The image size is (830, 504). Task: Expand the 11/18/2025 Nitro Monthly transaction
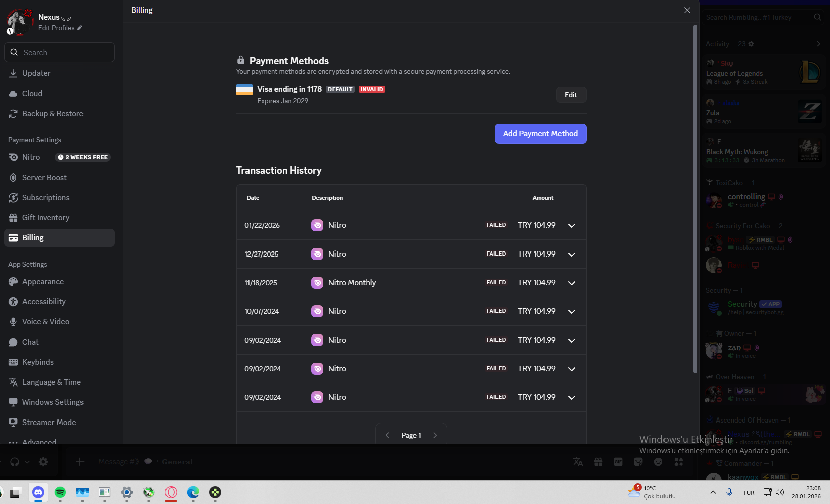[572, 283]
